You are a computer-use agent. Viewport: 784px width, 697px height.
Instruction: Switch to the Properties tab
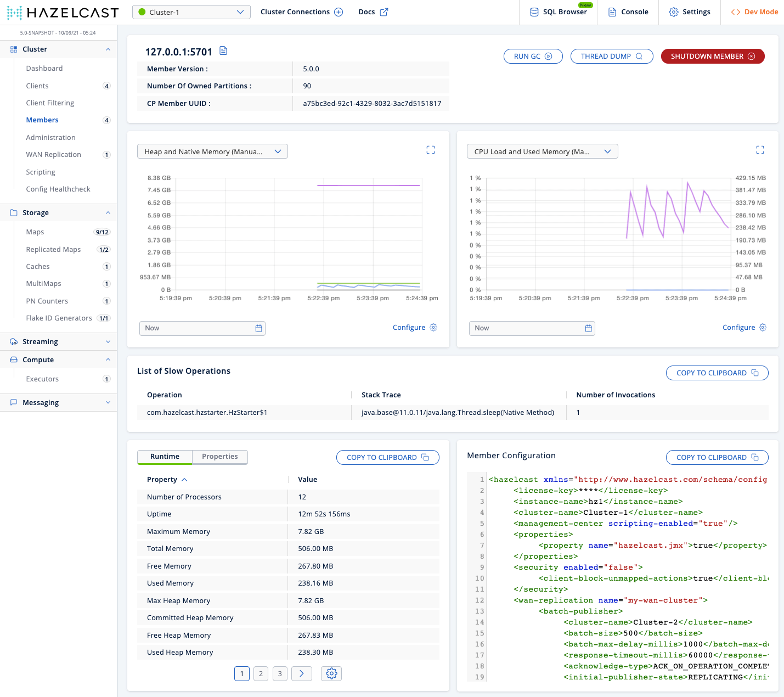(219, 457)
